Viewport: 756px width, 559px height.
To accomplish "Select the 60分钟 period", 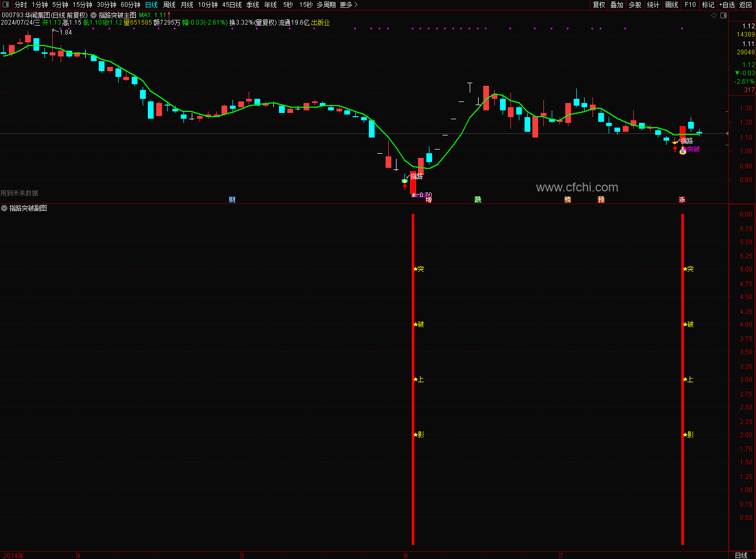I will [x=131, y=5].
